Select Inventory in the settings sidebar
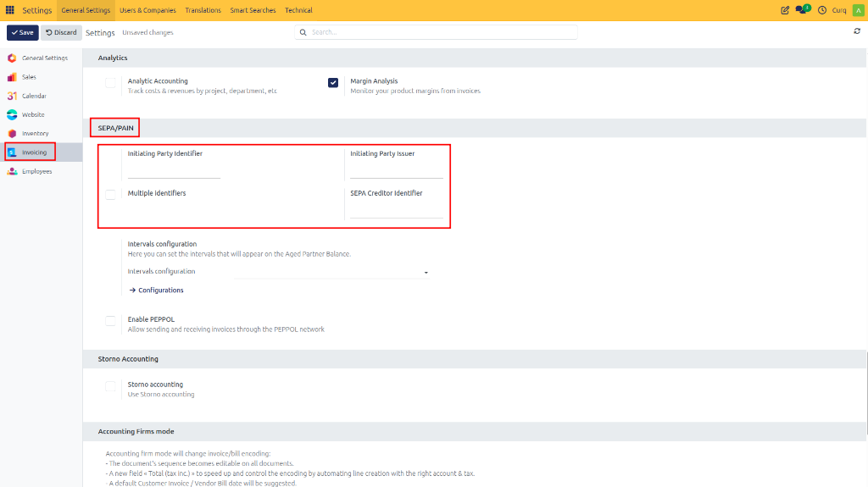 [x=36, y=133]
